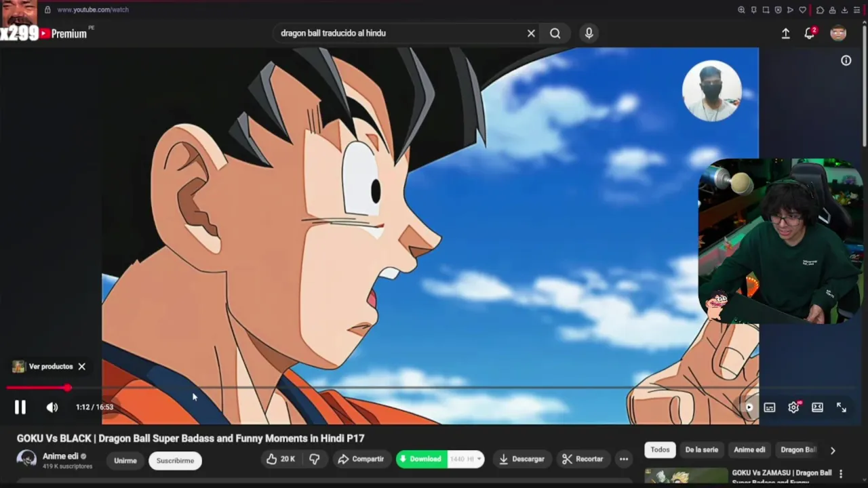Click the Descargar button
The width and height of the screenshot is (868, 488).
click(521, 460)
